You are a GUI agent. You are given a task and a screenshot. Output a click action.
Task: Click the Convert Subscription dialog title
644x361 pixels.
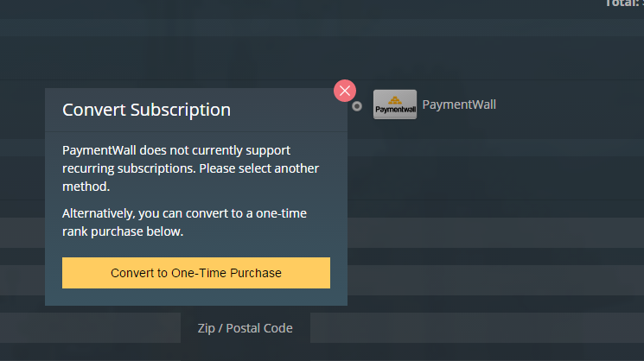(146, 110)
